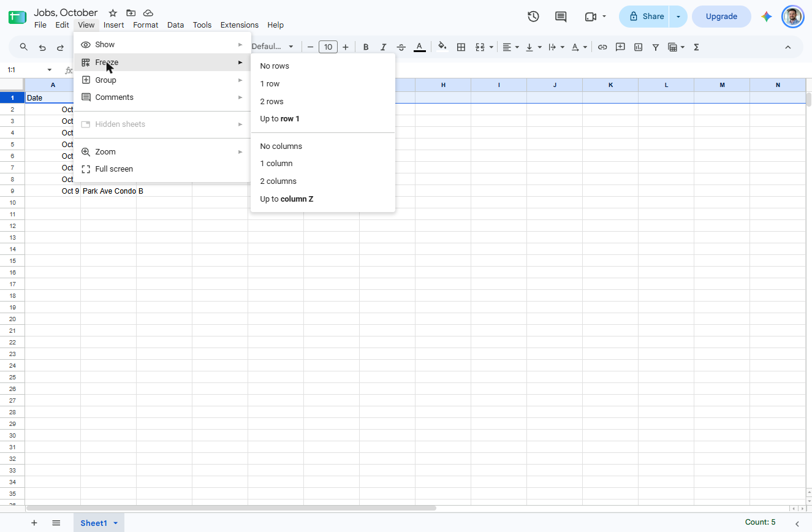Viewport: 812px width, 532px height.
Task: Open the name box dropdown
Action: (x=50, y=70)
